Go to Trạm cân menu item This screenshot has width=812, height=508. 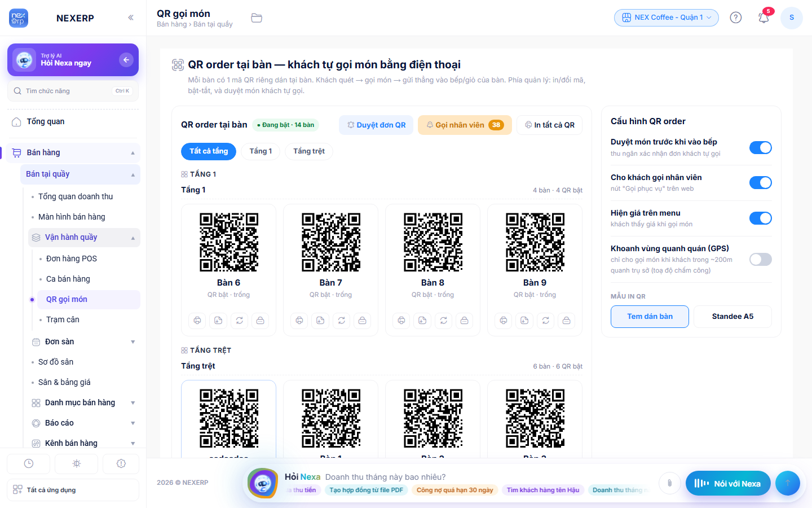(88, 319)
